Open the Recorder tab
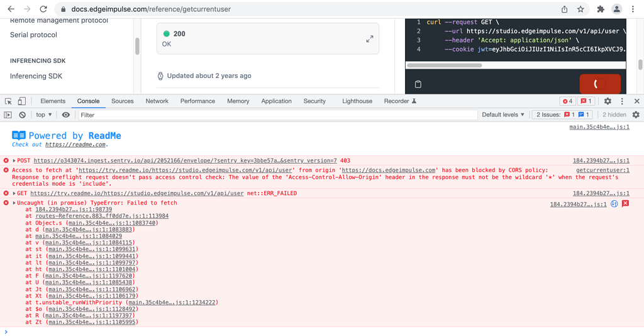 [x=400, y=101]
